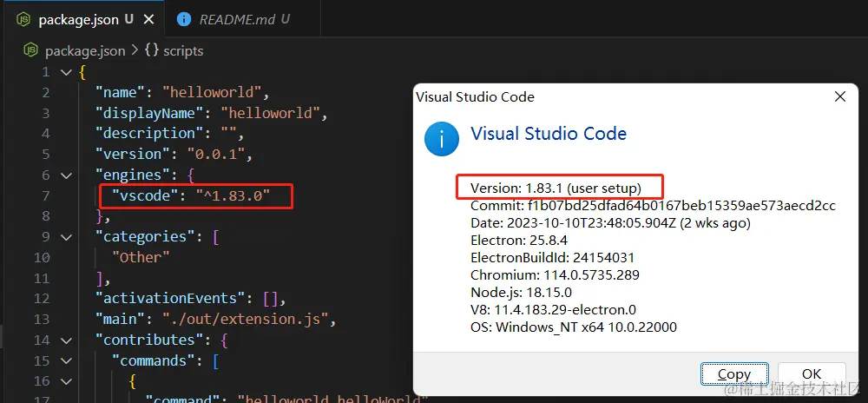Click the "activationEvents" key on line 12
Viewport: 868px width, 403px height.
tap(170, 299)
